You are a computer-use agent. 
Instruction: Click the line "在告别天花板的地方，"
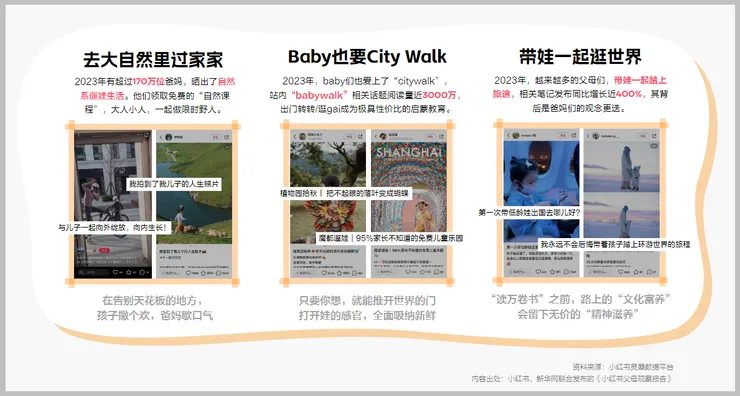[x=153, y=300]
